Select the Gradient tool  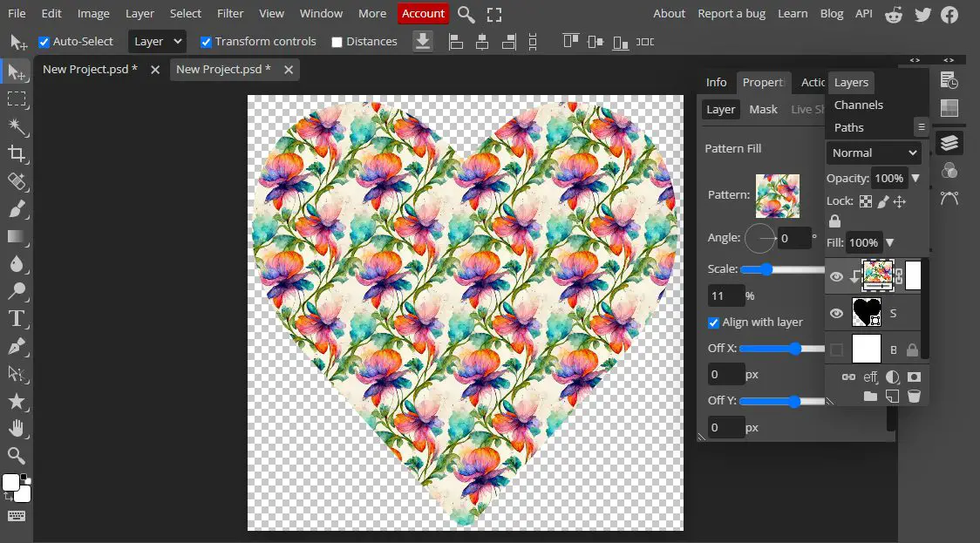(x=17, y=236)
